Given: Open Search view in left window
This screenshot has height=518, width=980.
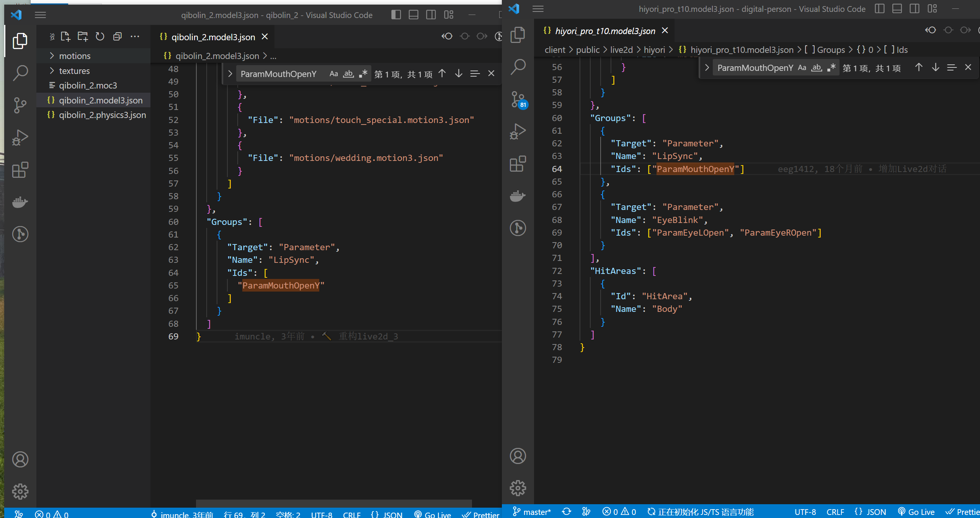Looking at the screenshot, I should [x=20, y=72].
